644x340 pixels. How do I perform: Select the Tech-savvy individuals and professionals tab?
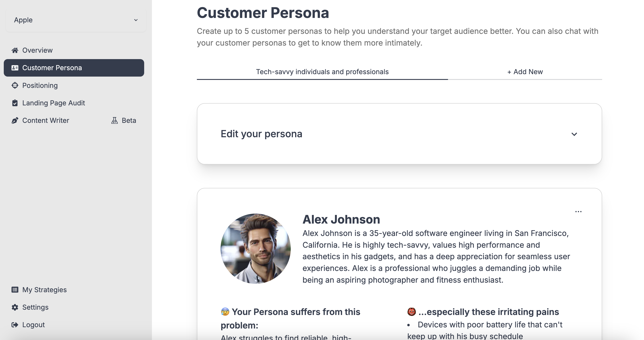[322, 72]
